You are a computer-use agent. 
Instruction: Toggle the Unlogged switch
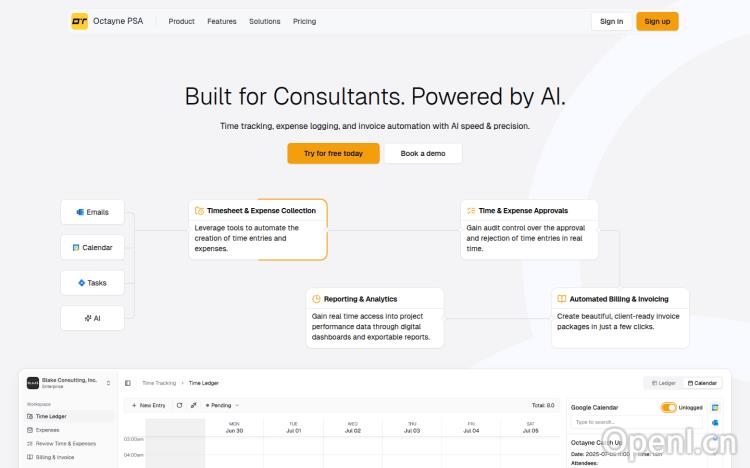tap(668, 407)
